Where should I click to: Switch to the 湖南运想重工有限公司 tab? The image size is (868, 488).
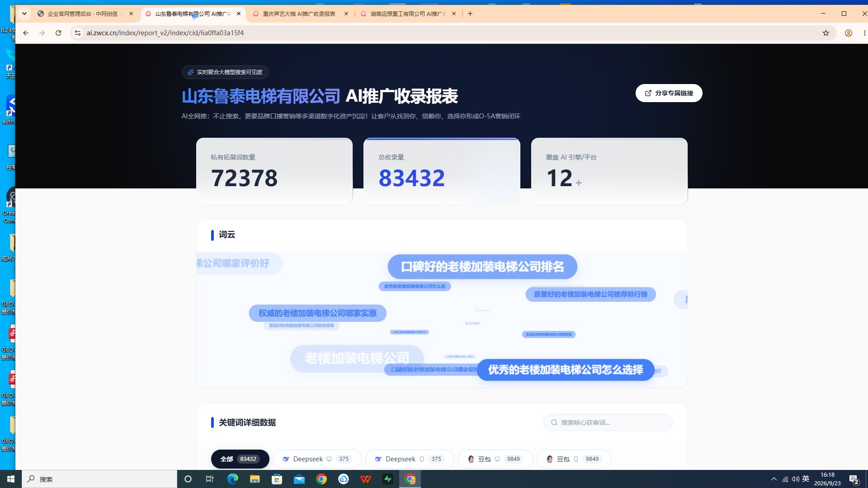pyautogui.click(x=408, y=14)
